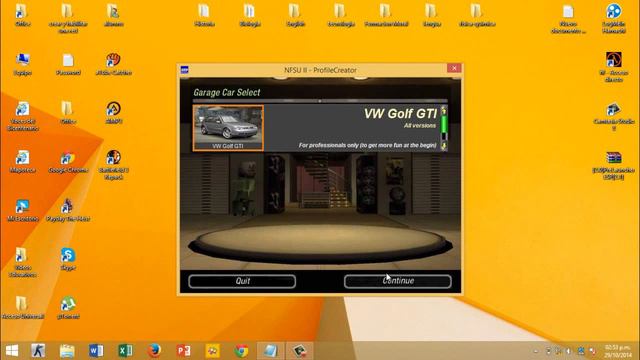Viewport: 640px width, 360px height.
Task: Open Chrome from the taskbar
Action: tap(241, 351)
